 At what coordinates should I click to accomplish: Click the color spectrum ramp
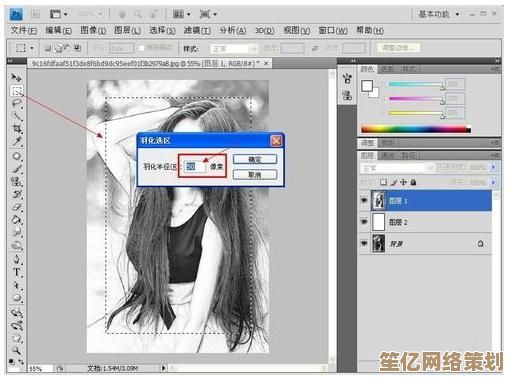[416, 129]
